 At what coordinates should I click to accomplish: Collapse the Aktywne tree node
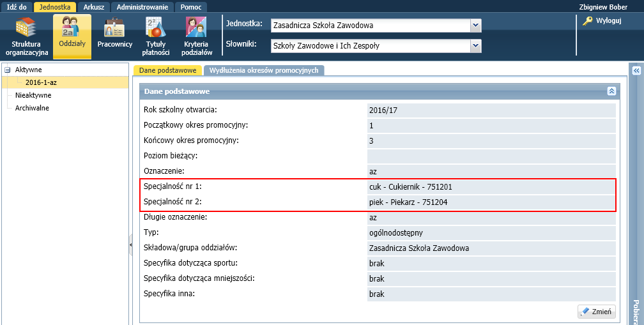pos(8,70)
